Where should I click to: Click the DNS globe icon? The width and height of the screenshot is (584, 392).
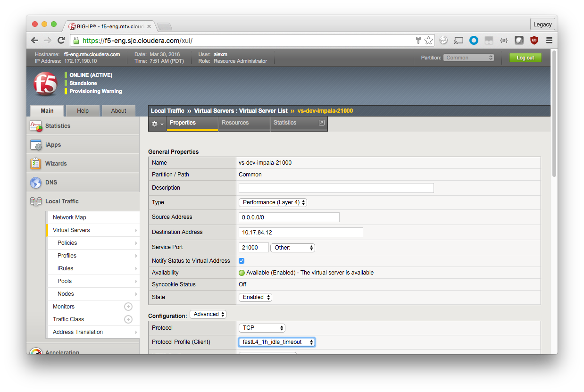point(36,183)
